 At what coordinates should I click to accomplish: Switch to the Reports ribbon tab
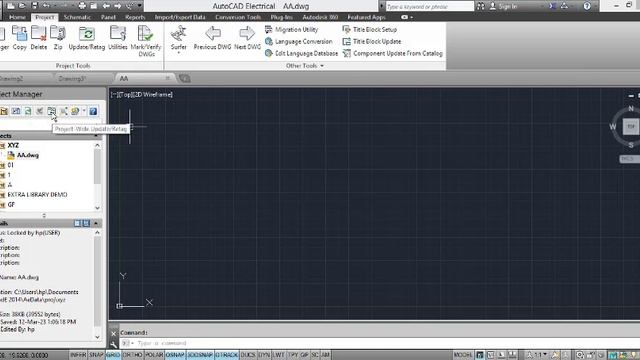coord(135,17)
